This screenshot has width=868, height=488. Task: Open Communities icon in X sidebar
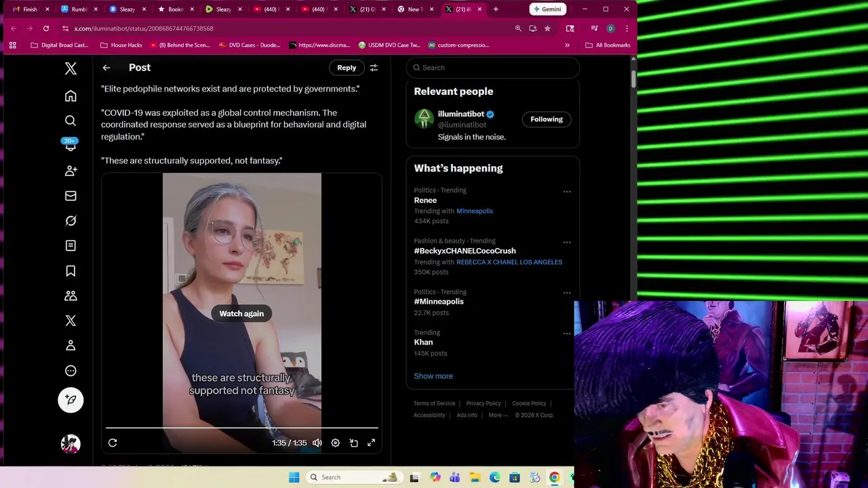71,296
